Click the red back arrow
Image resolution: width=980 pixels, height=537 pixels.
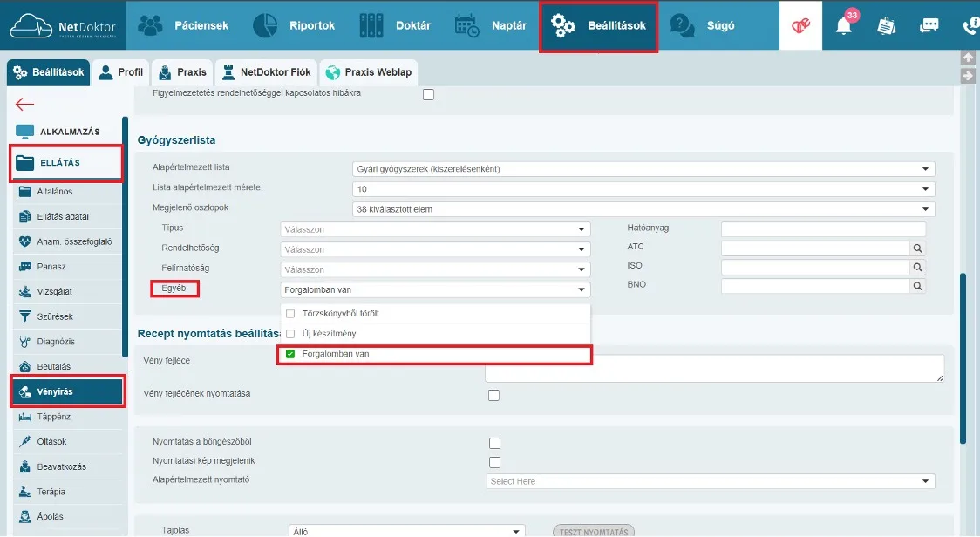tap(24, 104)
